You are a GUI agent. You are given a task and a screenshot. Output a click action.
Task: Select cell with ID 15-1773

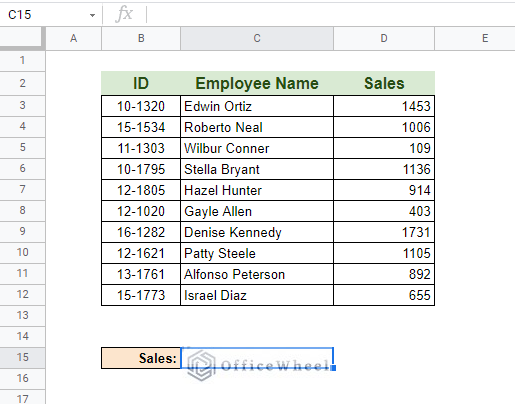click(x=141, y=295)
